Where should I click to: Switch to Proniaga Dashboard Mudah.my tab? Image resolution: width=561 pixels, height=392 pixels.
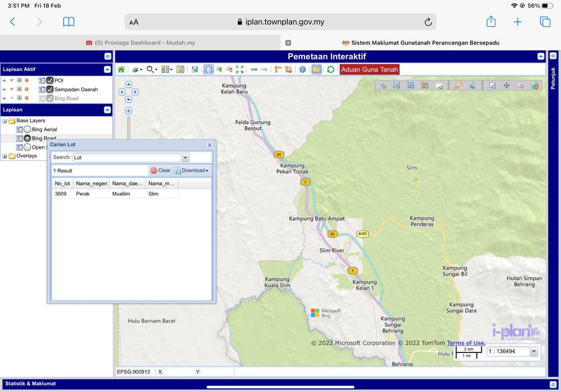(140, 43)
